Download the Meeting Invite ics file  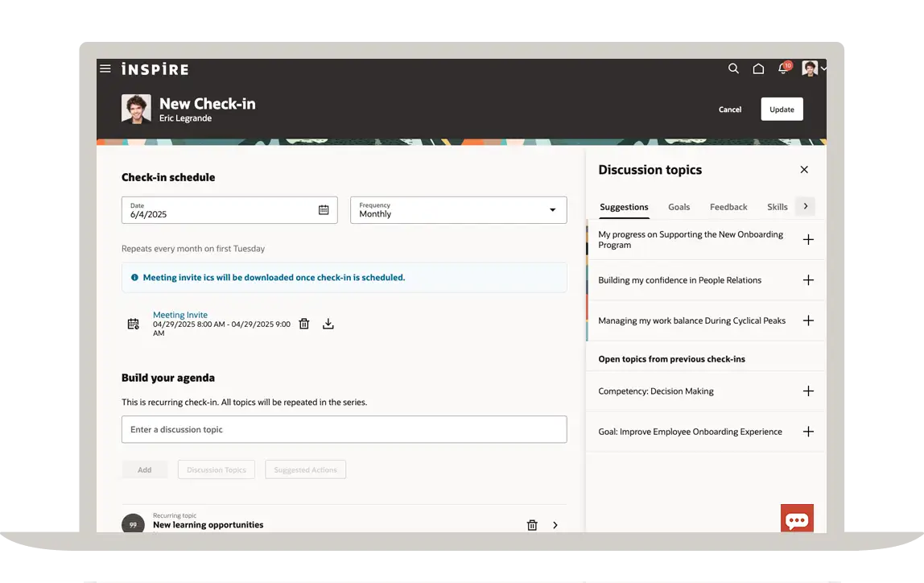point(328,324)
